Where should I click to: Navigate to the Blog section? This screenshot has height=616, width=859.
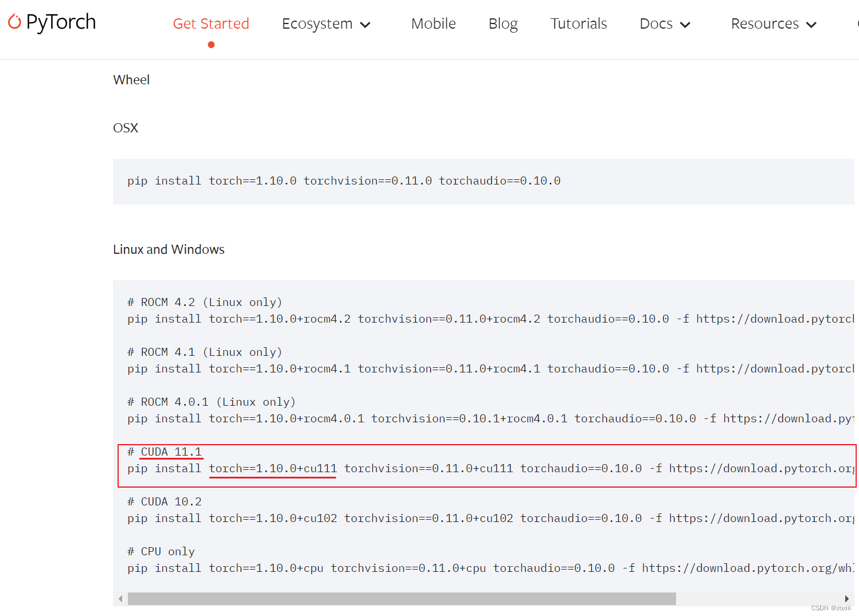tap(503, 23)
